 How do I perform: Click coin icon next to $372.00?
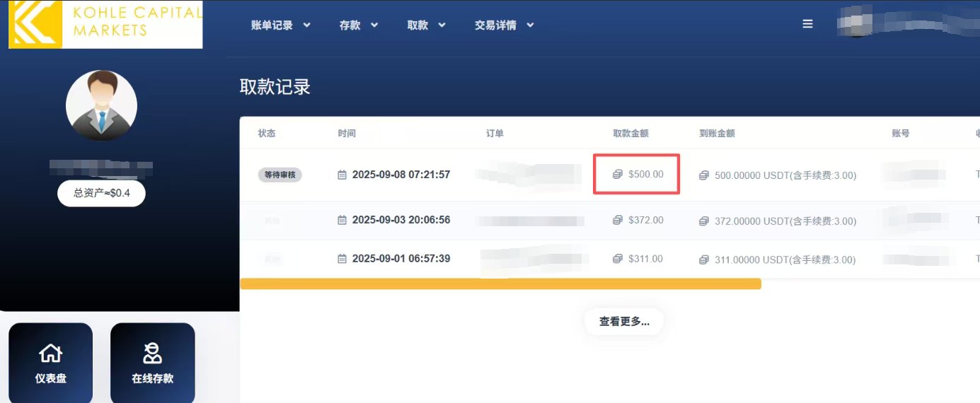tap(618, 221)
